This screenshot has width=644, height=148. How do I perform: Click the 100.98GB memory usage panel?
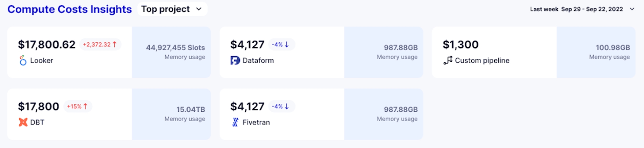(596, 52)
